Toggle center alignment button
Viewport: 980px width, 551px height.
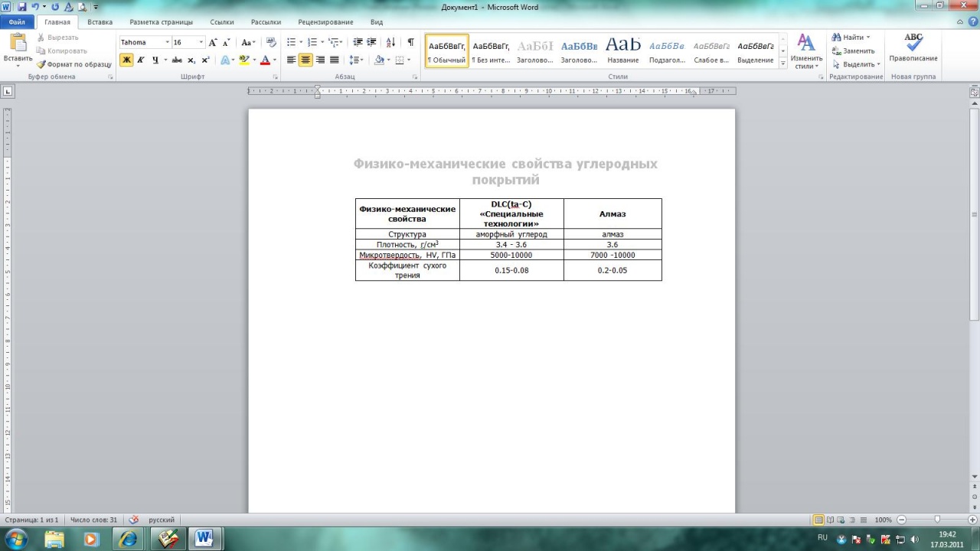[x=305, y=60]
